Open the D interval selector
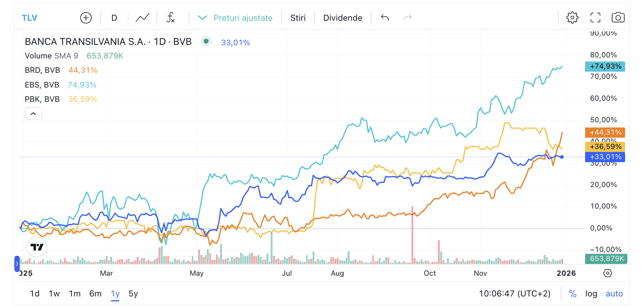This screenshot has width=644, height=307. [x=114, y=18]
